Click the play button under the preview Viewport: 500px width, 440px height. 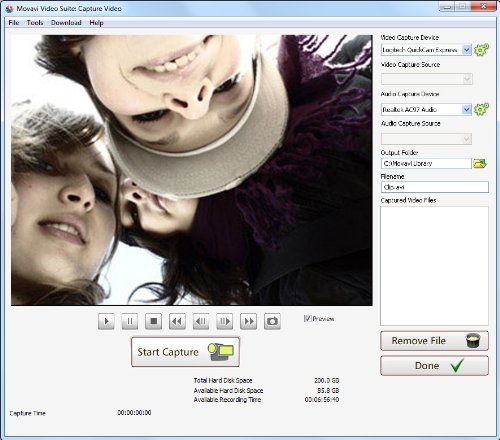pyautogui.click(x=106, y=321)
